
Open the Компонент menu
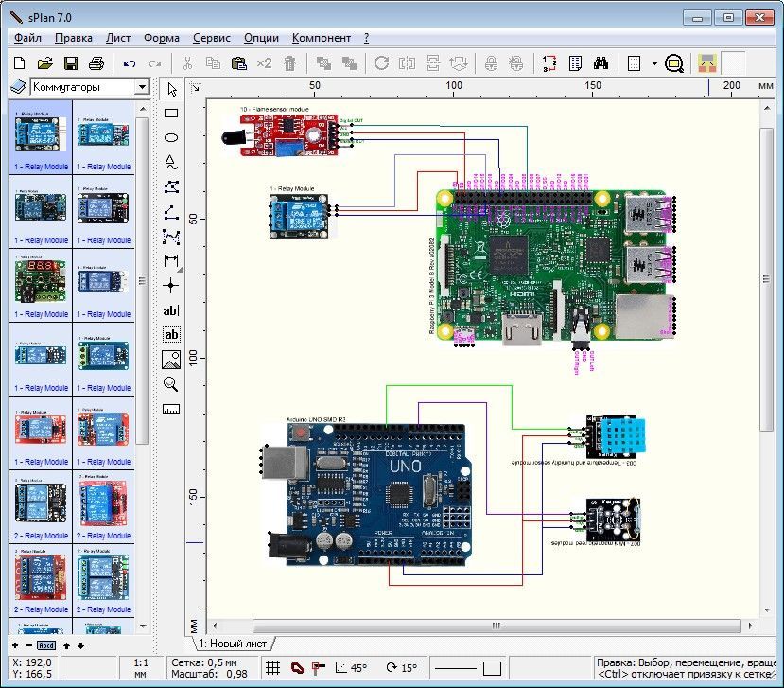321,38
